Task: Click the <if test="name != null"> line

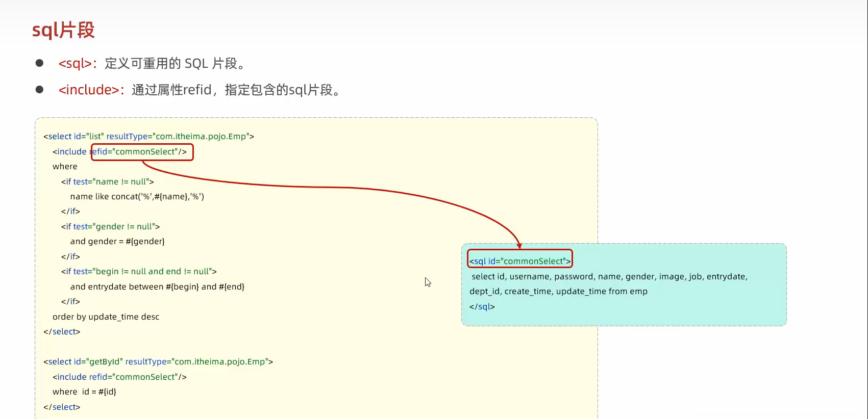Action: (x=107, y=181)
